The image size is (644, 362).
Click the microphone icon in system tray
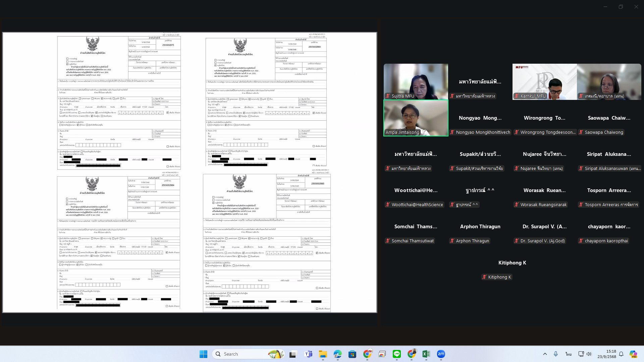[x=556, y=354]
